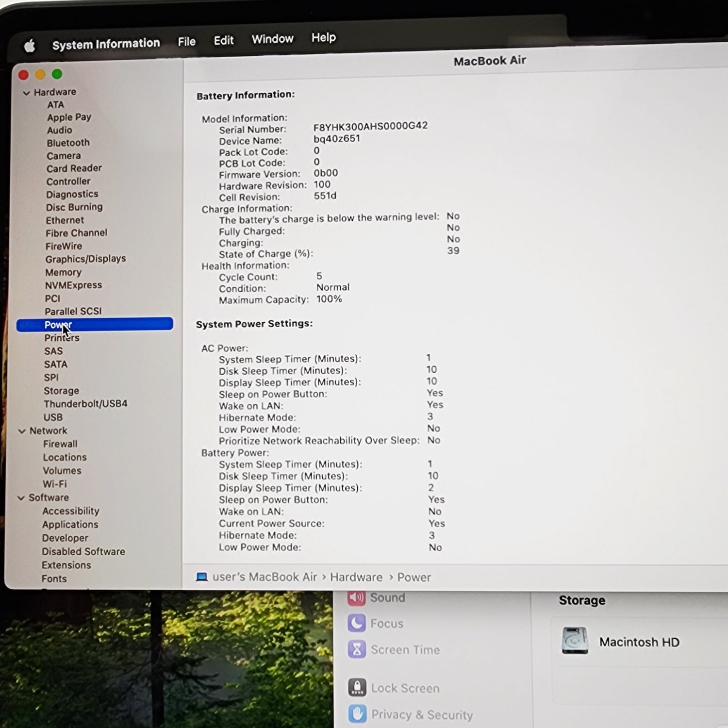This screenshot has height=728, width=728.
Task: Click the Privacy & Security hand icon
Action: point(358,713)
